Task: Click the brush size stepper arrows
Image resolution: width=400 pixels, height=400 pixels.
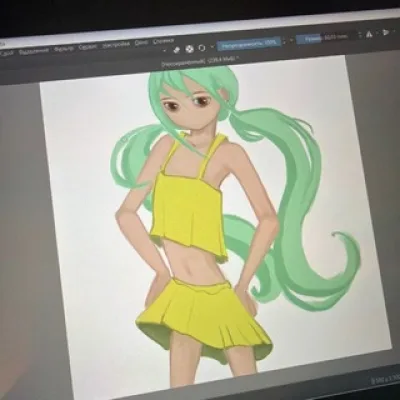Action: click(x=360, y=35)
